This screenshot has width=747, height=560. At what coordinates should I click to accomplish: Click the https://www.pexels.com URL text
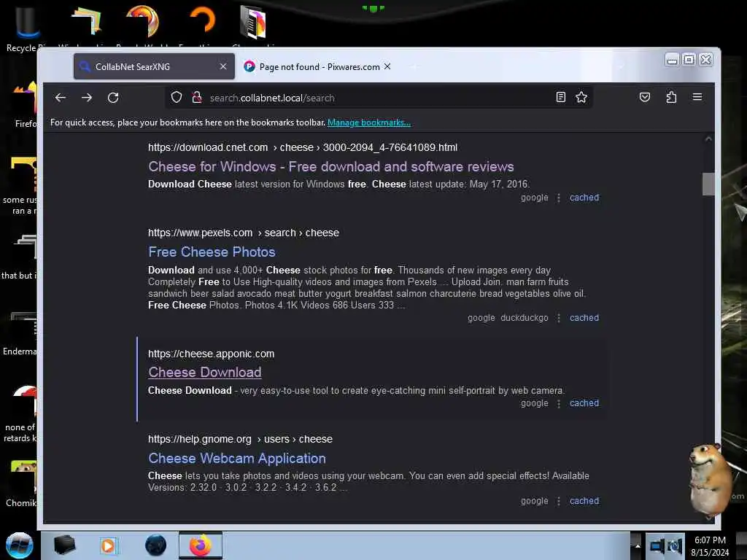click(200, 233)
